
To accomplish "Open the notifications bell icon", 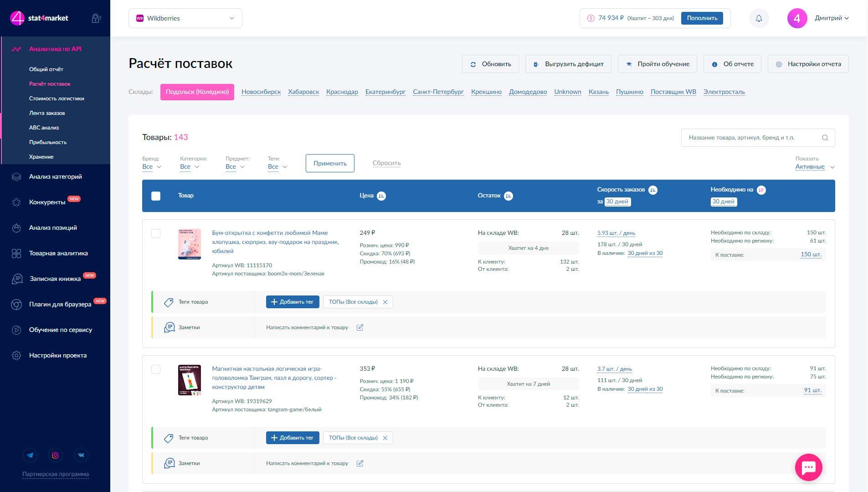I will click(x=759, y=18).
